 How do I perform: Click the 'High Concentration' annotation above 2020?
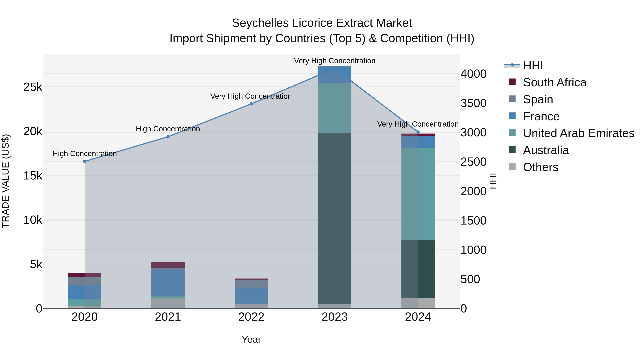84,154
